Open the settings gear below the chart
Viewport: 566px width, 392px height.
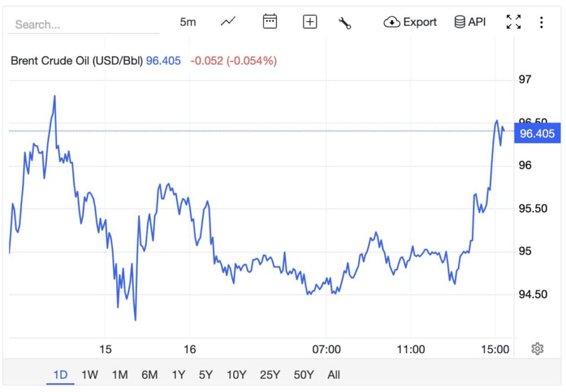[537, 348]
